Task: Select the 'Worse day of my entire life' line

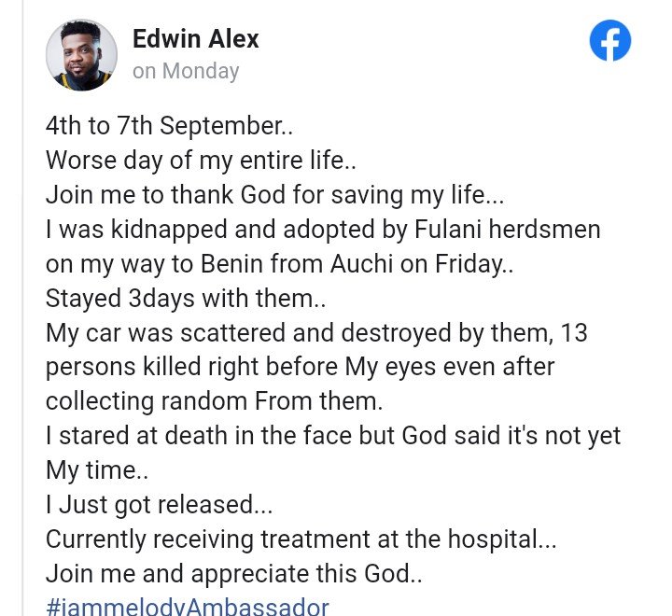Action: tap(201, 161)
